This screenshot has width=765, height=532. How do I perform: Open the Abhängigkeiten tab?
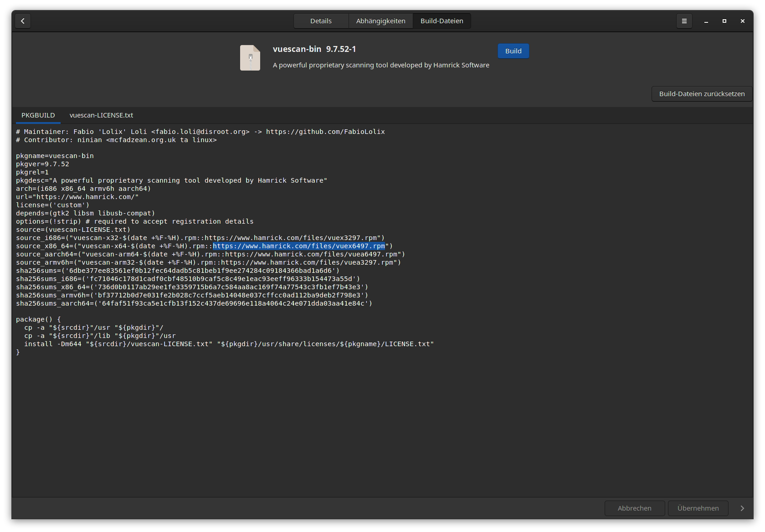tap(380, 21)
